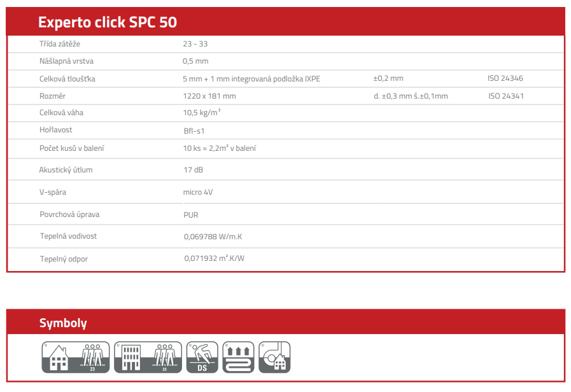Viewport: 571px width, 392px height.
Task: Click the 'PUR' value
Action: pos(191,215)
